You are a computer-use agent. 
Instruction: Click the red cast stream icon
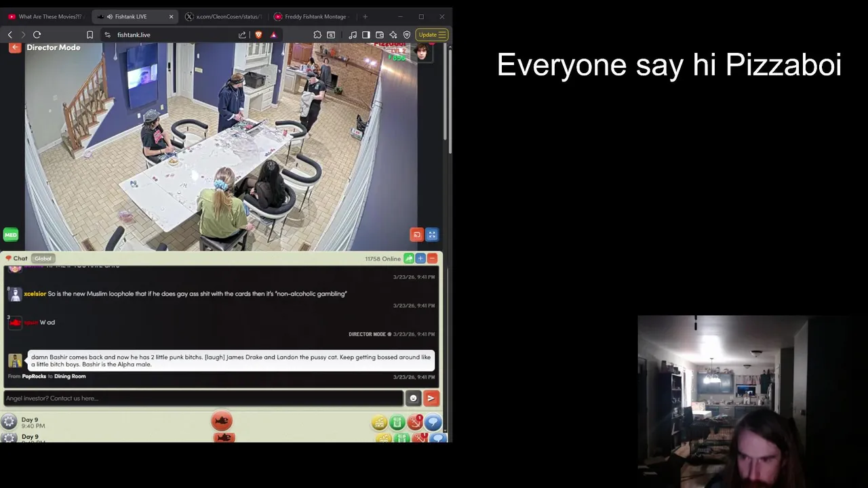pos(417,235)
